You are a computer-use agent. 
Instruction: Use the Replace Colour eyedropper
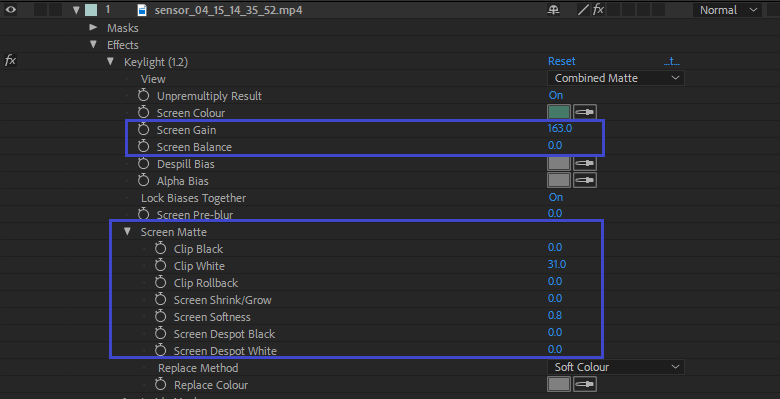[585, 384]
